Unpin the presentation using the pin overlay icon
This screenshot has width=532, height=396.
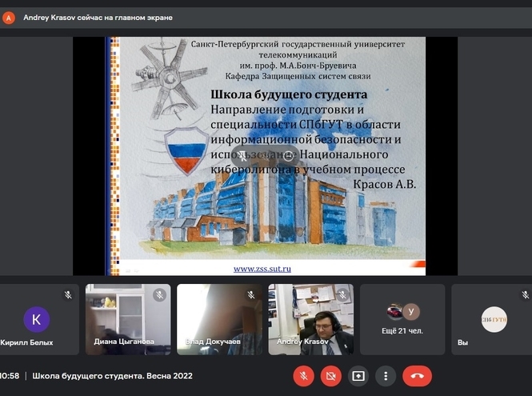click(x=242, y=157)
